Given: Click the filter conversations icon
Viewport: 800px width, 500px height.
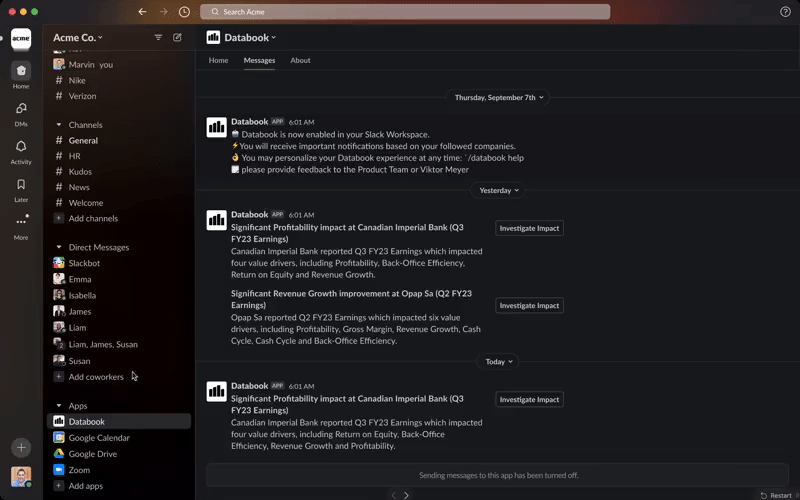Looking at the screenshot, I should [x=158, y=37].
